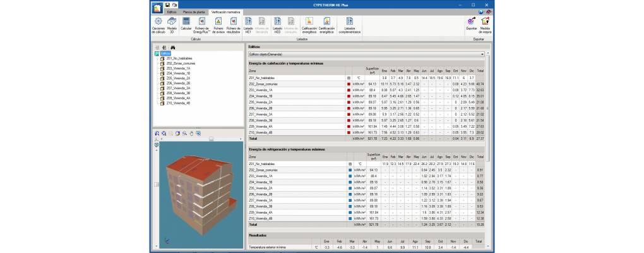Run the Calcular command

click(x=186, y=25)
